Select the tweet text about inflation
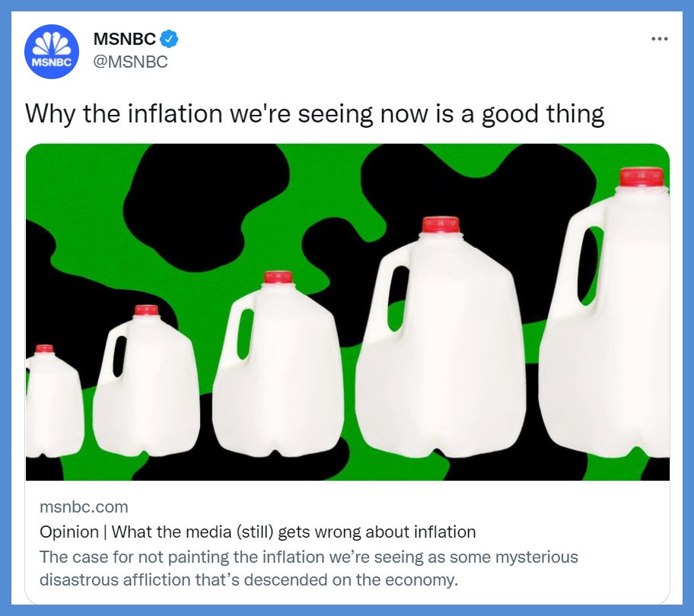This screenshot has width=694, height=616. (x=314, y=114)
